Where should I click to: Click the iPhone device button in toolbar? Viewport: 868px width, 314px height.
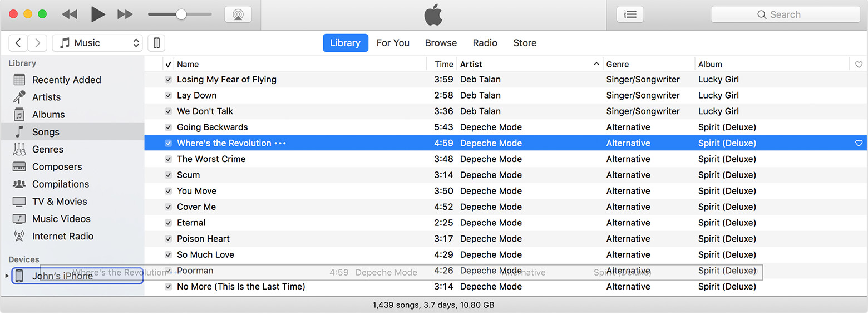click(157, 43)
